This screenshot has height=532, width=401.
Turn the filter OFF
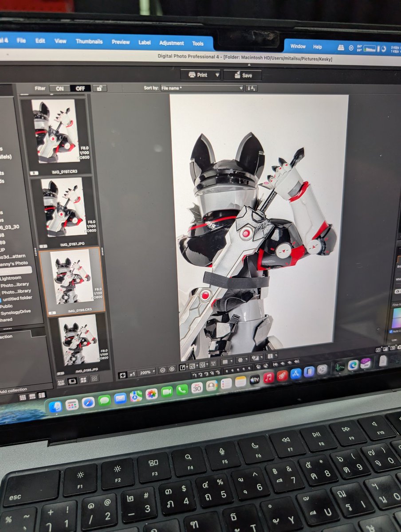coord(80,88)
